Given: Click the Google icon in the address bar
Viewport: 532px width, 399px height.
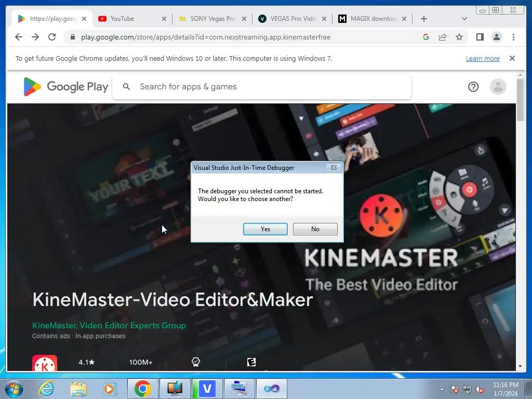Looking at the screenshot, I should [426, 37].
